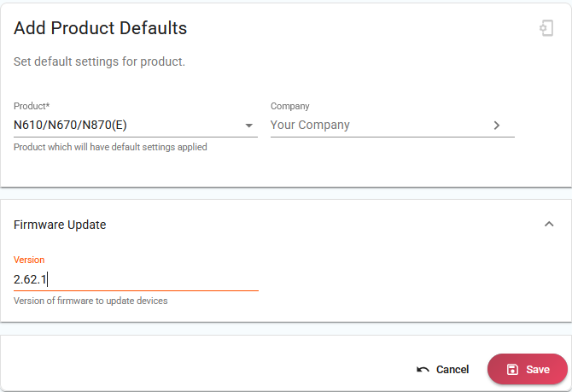
Task: Open the Product dropdown arrow
Action: (248, 126)
